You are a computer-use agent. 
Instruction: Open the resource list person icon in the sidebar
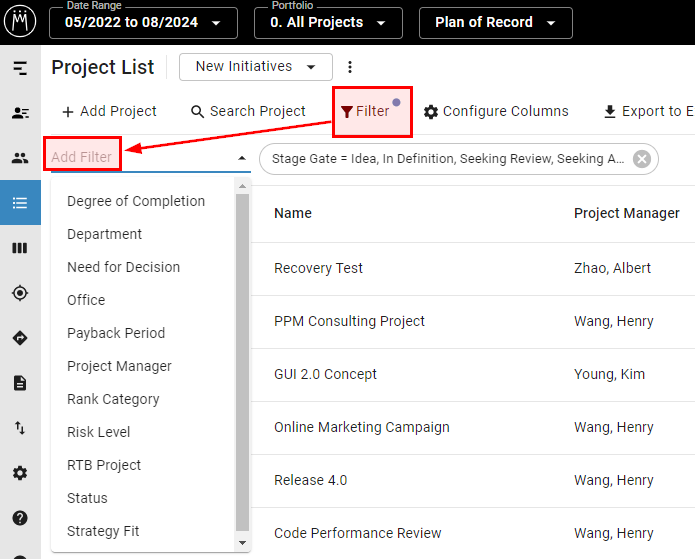(x=20, y=113)
